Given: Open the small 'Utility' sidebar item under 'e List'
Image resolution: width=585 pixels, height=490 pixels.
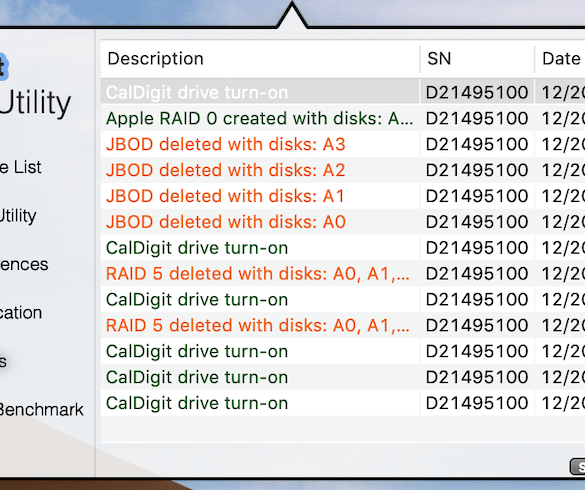Looking at the screenshot, I should click(18, 216).
